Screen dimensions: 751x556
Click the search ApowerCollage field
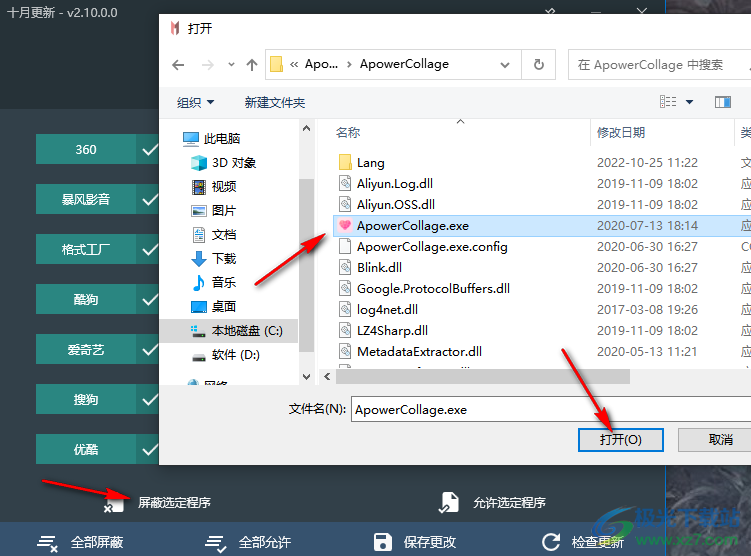click(659, 65)
